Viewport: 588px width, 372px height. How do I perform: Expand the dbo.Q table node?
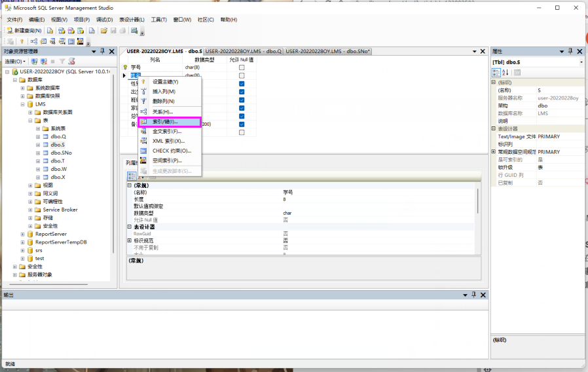(38, 137)
